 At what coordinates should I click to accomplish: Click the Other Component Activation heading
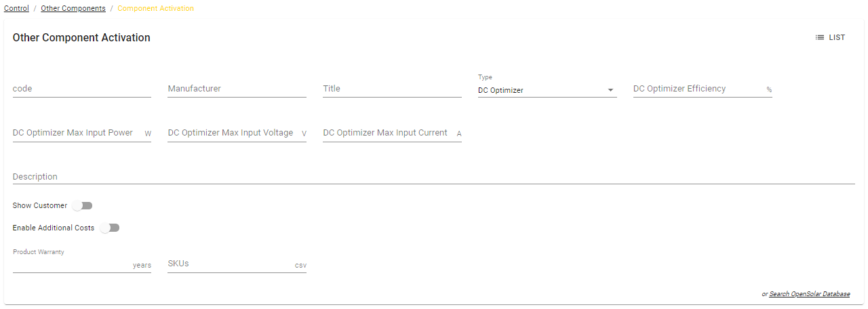pyautogui.click(x=81, y=38)
